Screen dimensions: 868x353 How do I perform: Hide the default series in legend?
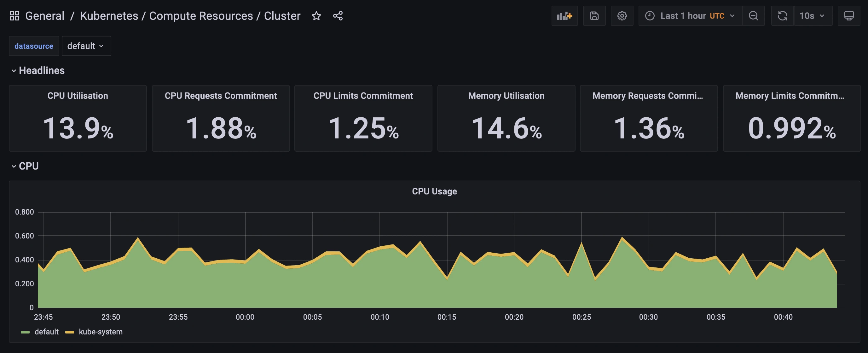click(47, 332)
